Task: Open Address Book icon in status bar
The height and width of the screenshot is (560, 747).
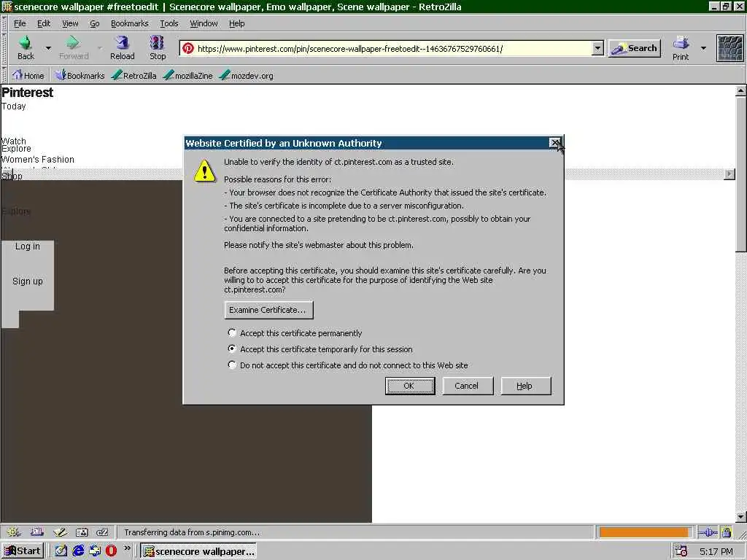Action: [82, 532]
